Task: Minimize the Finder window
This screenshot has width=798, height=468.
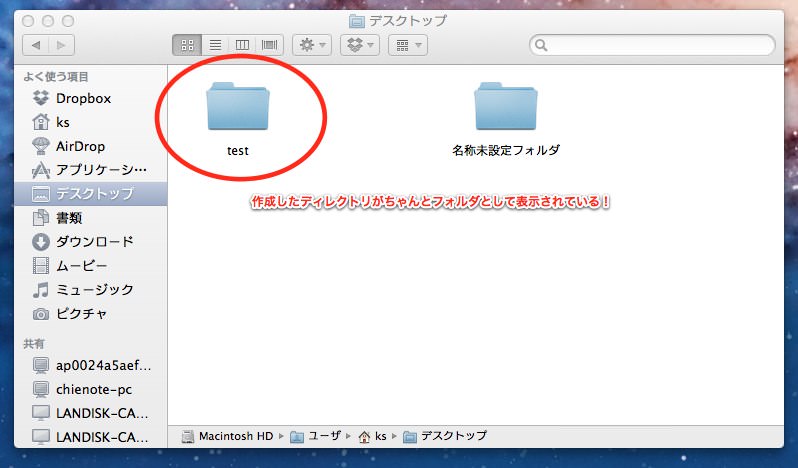Action: pyautogui.click(x=48, y=21)
